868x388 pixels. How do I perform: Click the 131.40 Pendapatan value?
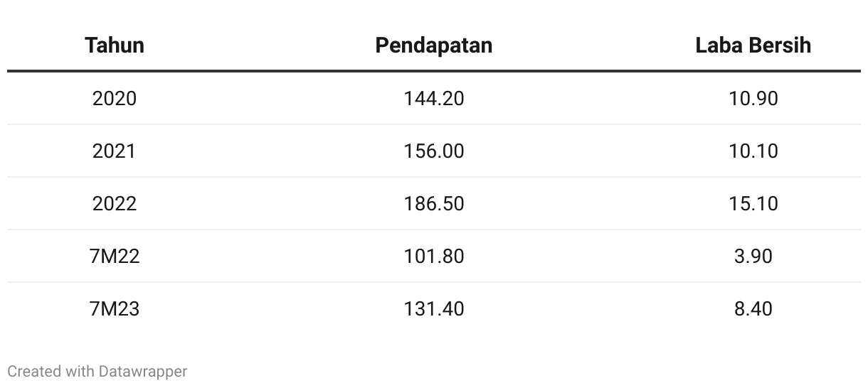pos(433,308)
